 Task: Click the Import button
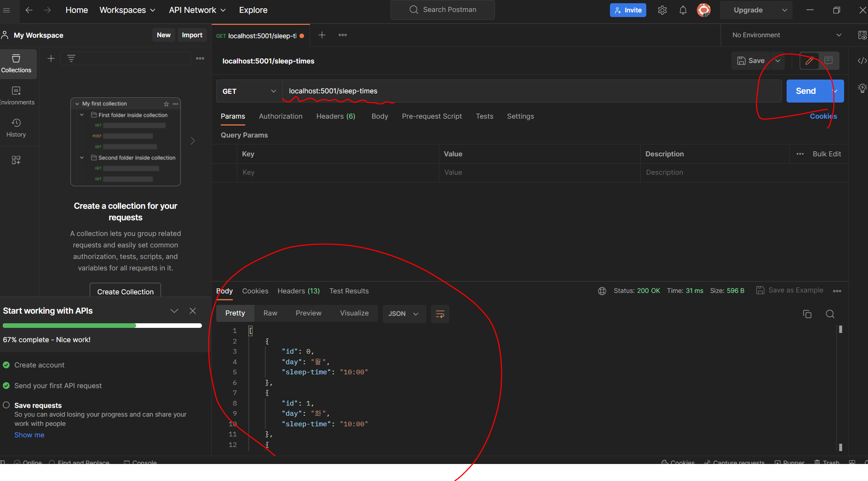(x=192, y=35)
